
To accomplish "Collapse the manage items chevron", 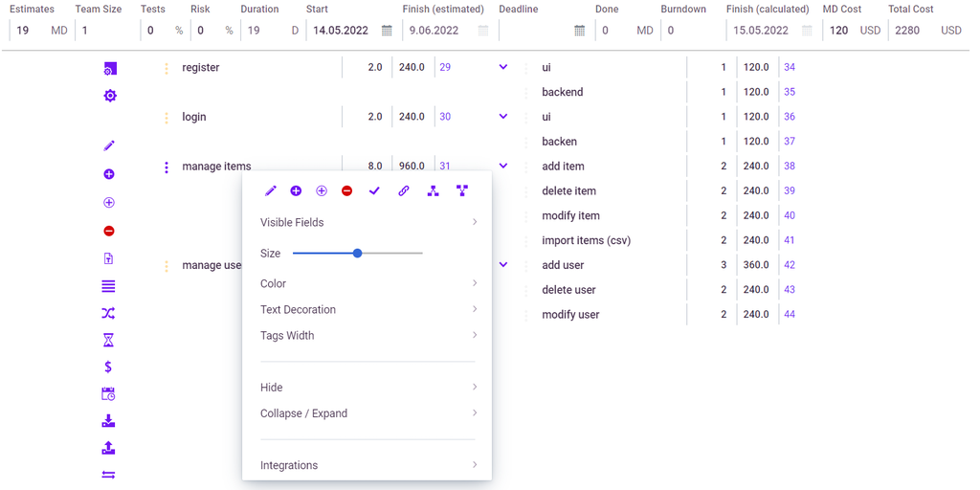I will [x=503, y=165].
